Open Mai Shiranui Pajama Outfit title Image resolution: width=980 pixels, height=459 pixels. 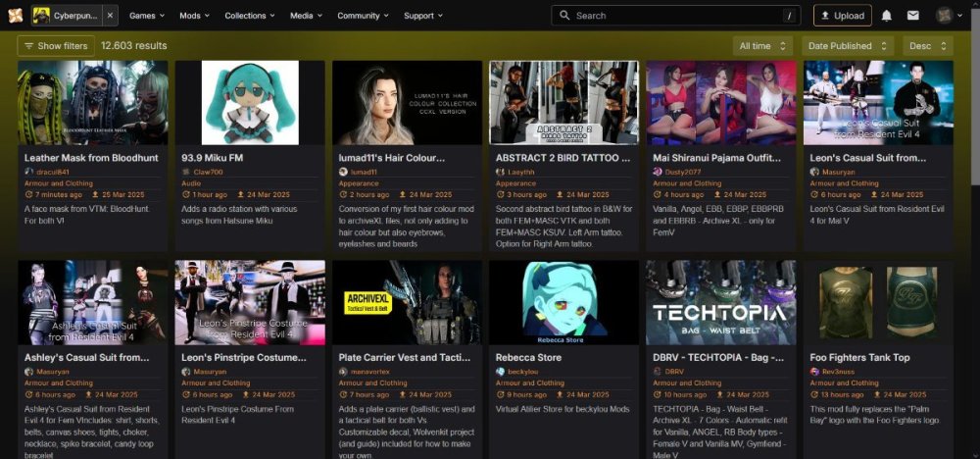tap(717, 158)
